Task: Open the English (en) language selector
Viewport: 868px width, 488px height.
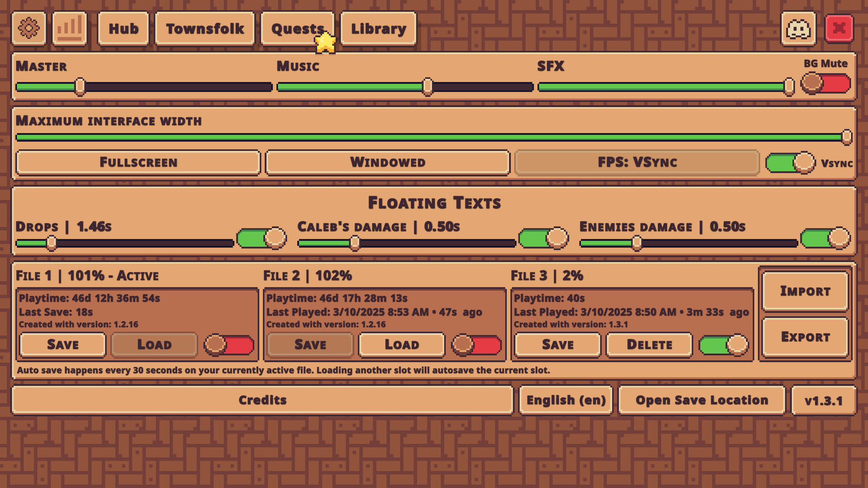Action: [566, 400]
